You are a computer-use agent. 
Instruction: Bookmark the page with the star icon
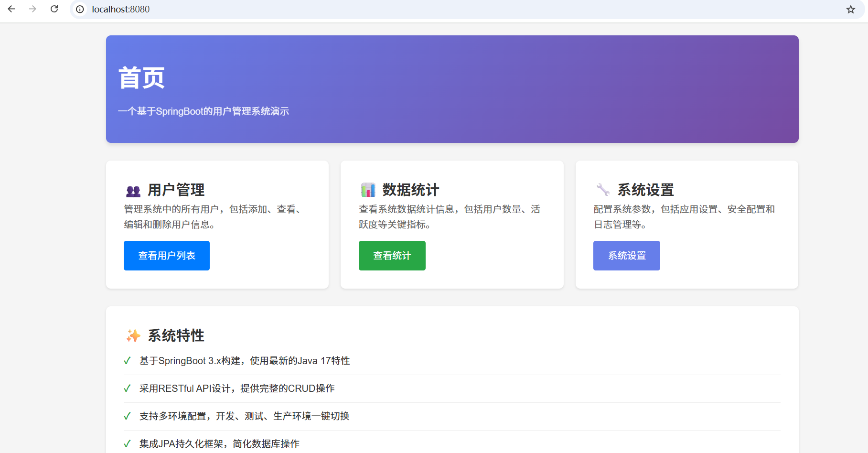coord(850,9)
